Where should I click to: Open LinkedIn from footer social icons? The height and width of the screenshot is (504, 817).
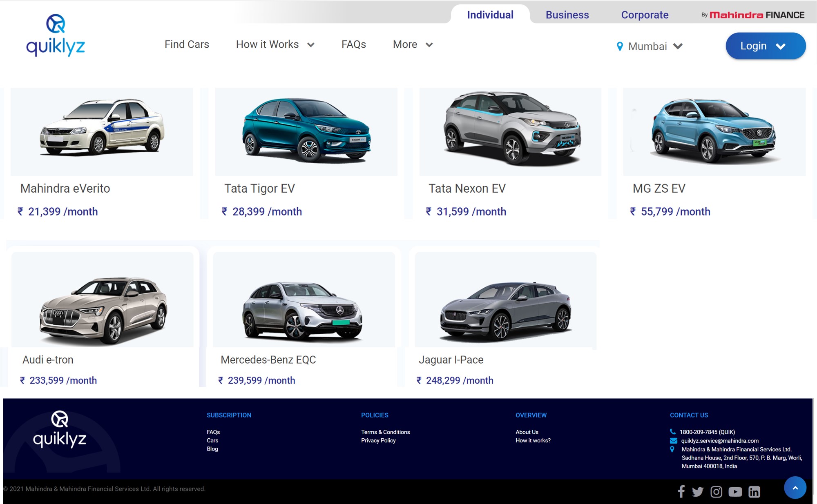754,492
